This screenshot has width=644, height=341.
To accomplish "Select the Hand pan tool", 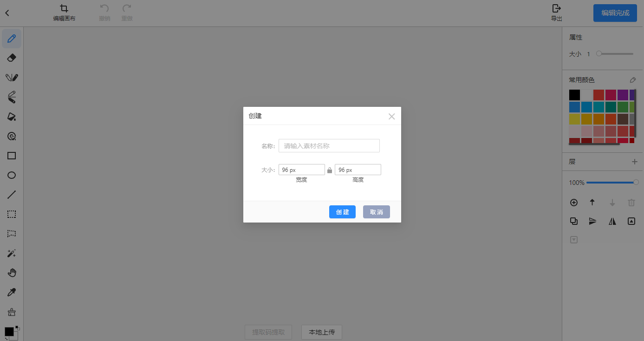I will 12,273.
